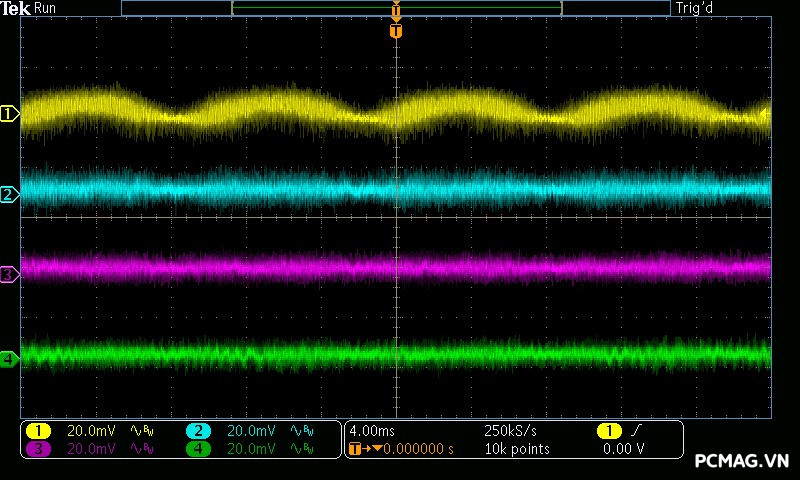Click the Run acquisition status label
800x480 pixels.
pos(46,8)
